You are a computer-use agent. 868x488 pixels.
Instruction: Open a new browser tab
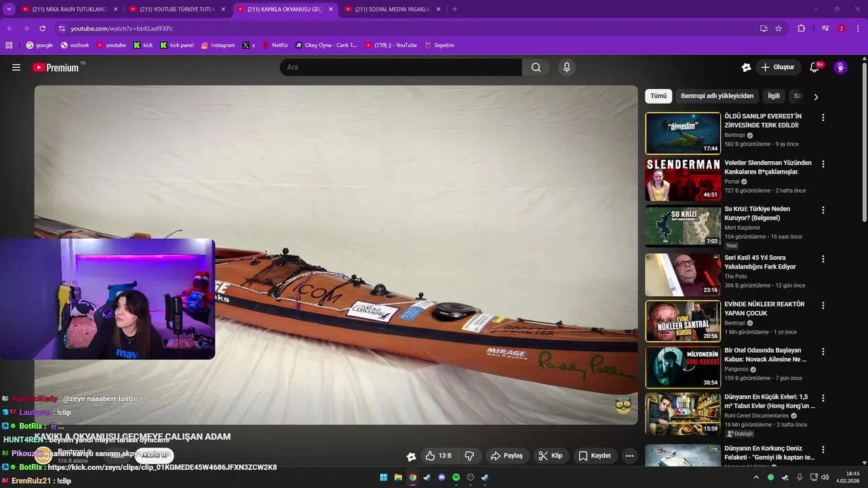pyautogui.click(x=454, y=9)
